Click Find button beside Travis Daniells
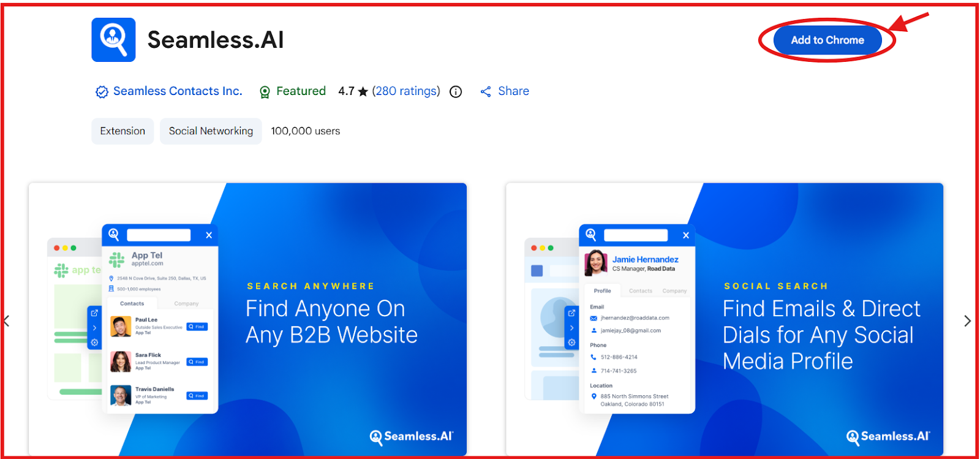980x459 pixels. click(197, 396)
